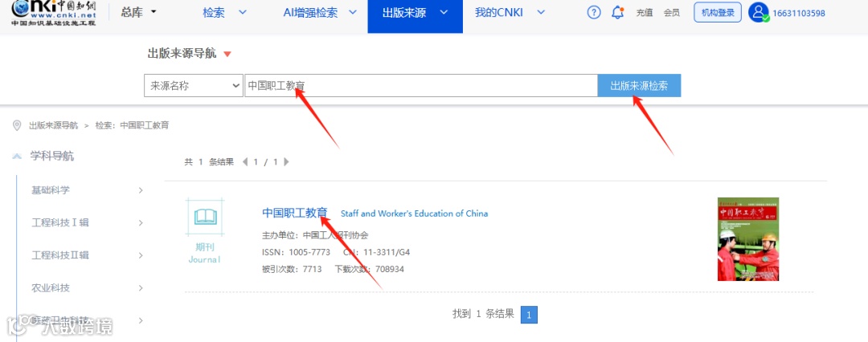
Task: Click the 检索 menu chevron arrow
Action: pos(242,13)
